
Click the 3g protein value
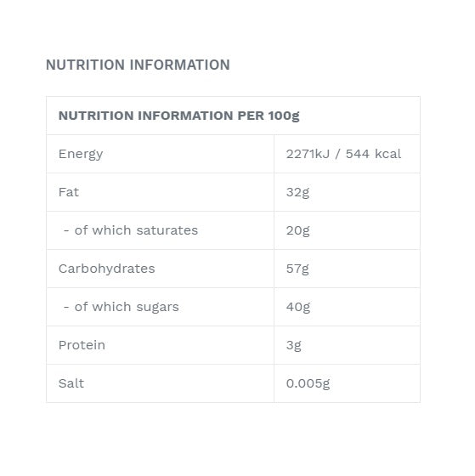coord(293,345)
